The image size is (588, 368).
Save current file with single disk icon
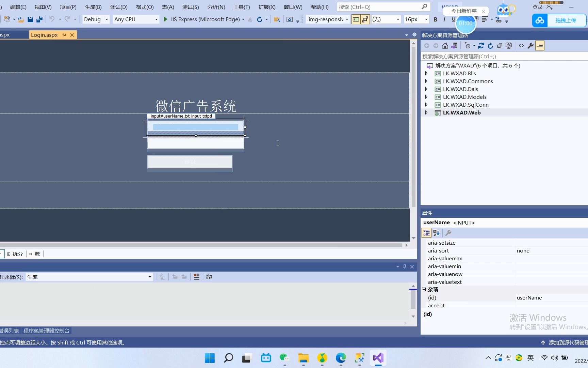click(30, 19)
